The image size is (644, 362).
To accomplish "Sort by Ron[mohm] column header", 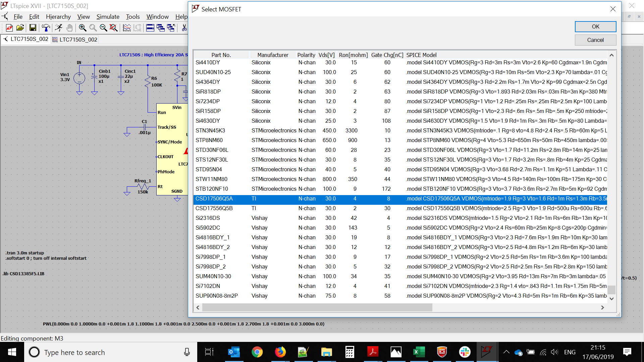I will coord(353,55).
